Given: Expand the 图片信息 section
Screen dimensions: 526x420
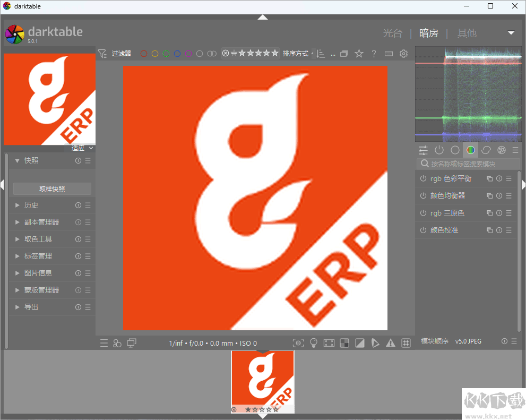Looking at the screenshot, I should click(38, 273).
